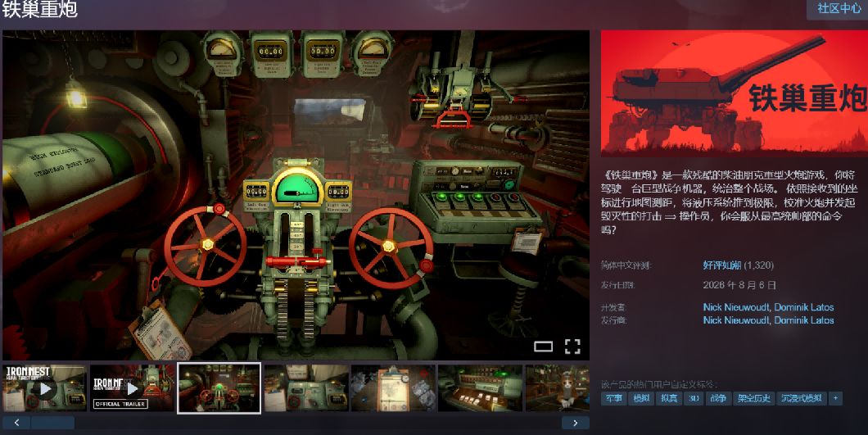Click the plus button to add tags
Viewport: 868px width, 435px height.
836,398
